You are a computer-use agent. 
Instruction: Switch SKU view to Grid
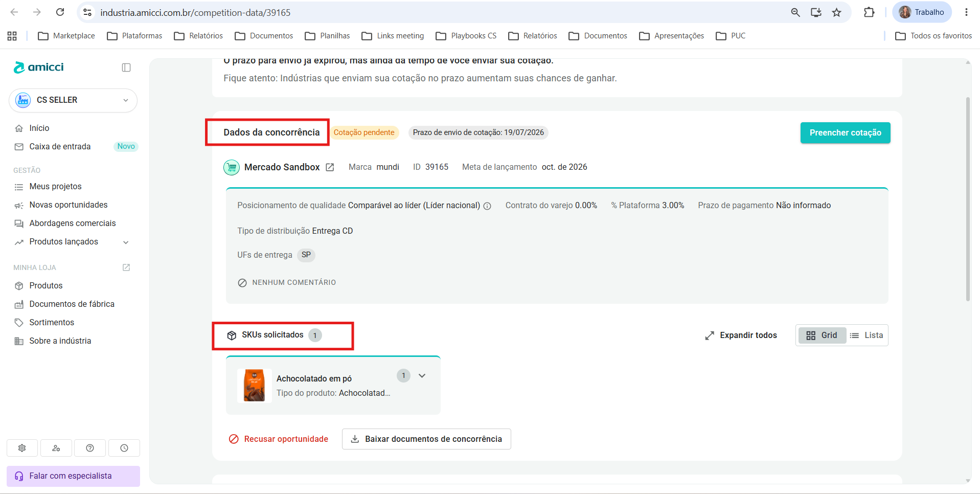pos(822,335)
